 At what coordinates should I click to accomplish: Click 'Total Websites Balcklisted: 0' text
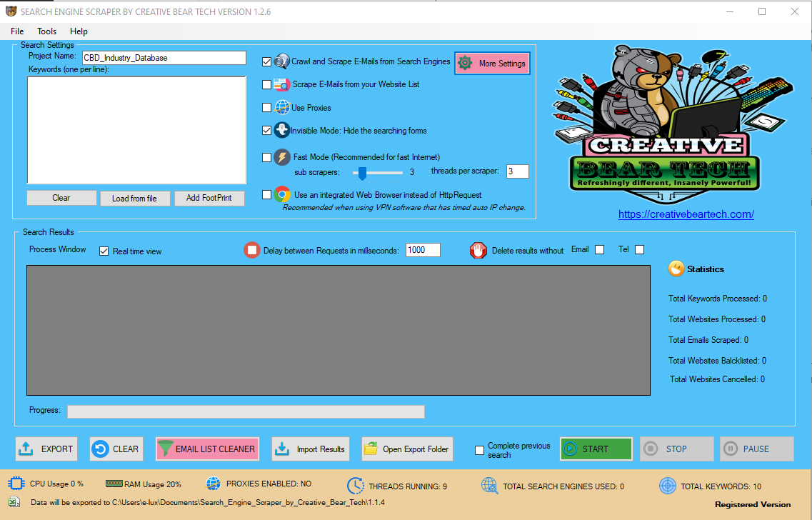click(x=717, y=361)
